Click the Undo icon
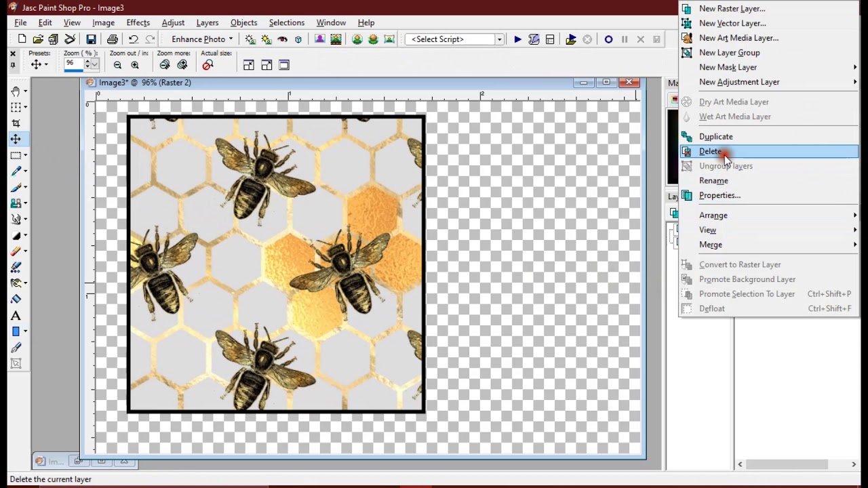The image size is (868, 488). [x=134, y=39]
